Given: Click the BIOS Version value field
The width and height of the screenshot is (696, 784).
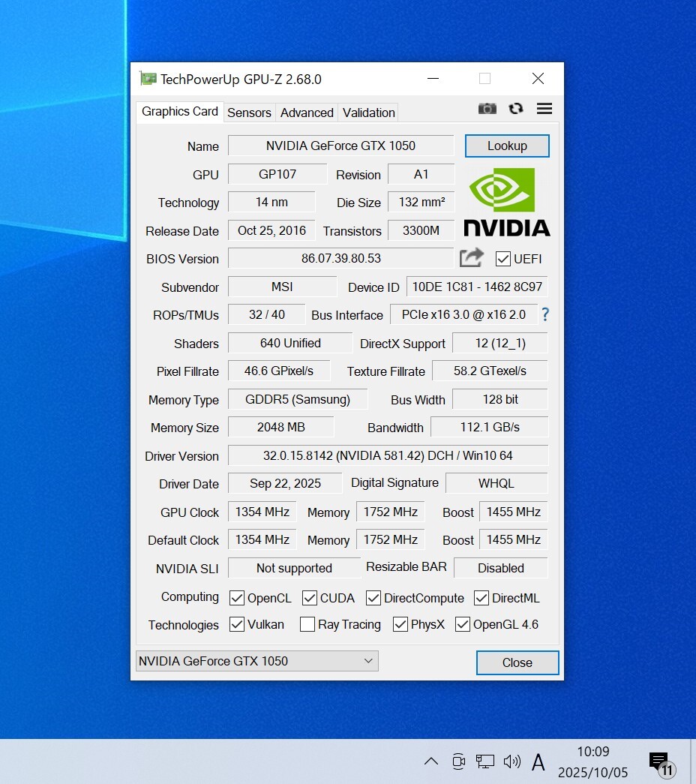Looking at the screenshot, I should 341,258.
